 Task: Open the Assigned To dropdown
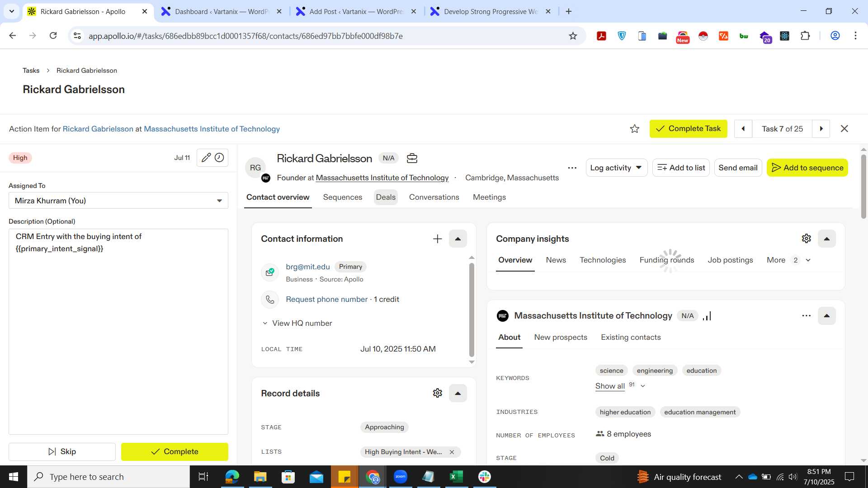coord(118,201)
